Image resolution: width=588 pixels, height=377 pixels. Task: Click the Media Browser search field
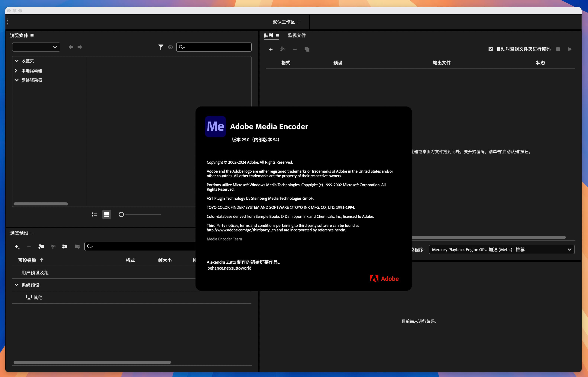click(x=214, y=47)
